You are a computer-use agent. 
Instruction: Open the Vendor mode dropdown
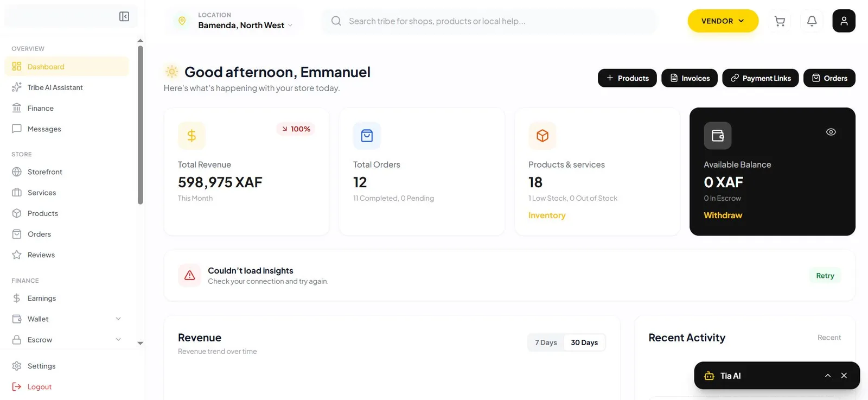pos(723,21)
